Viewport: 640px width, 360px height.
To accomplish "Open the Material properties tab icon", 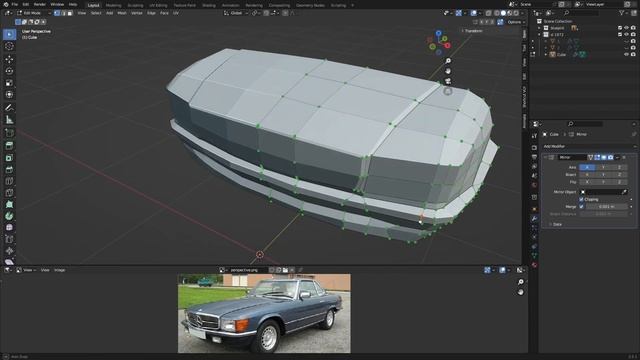I will 534,265.
